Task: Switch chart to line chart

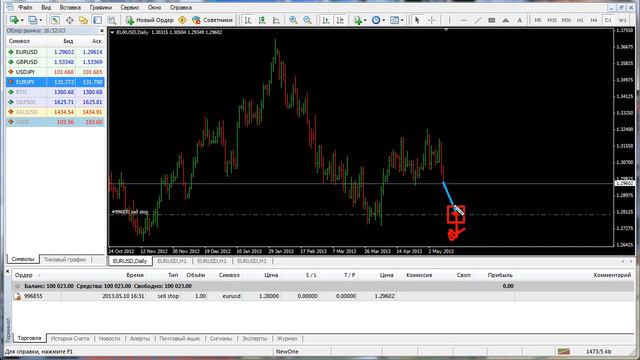Action: click(276, 20)
